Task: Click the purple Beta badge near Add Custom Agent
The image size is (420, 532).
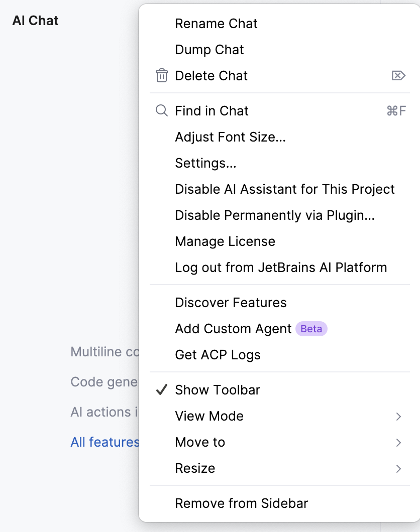Action: 311,329
